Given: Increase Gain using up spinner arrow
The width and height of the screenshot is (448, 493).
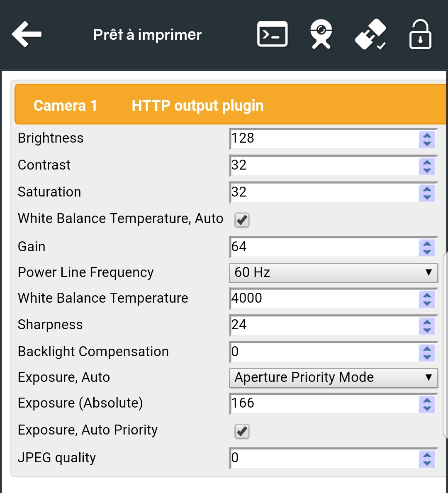Looking at the screenshot, I should pos(427,244).
